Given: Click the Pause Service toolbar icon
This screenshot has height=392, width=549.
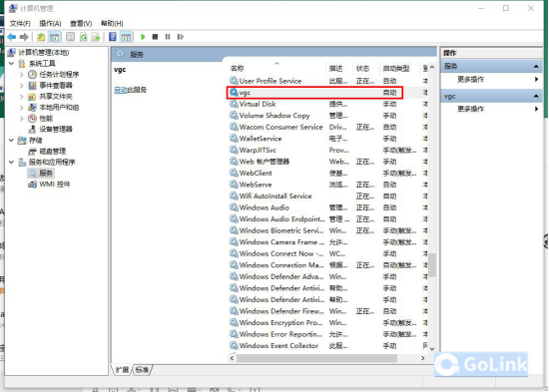Looking at the screenshot, I should pos(168,37).
